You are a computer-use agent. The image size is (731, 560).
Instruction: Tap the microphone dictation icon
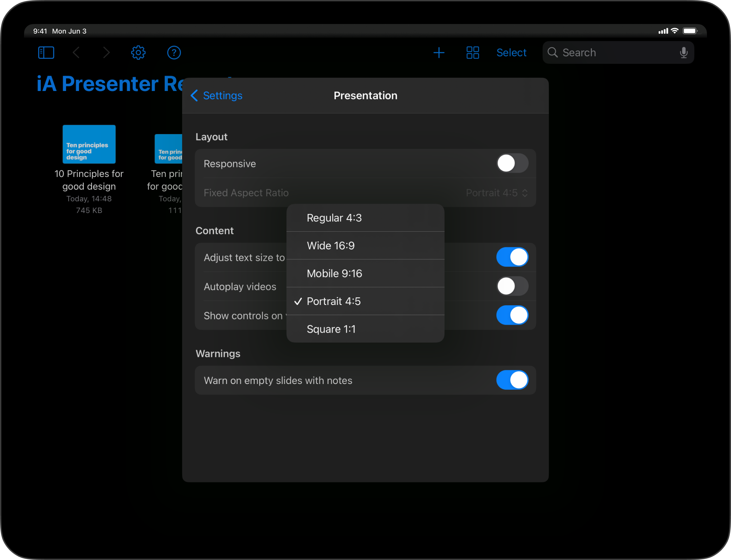pyautogui.click(x=683, y=53)
